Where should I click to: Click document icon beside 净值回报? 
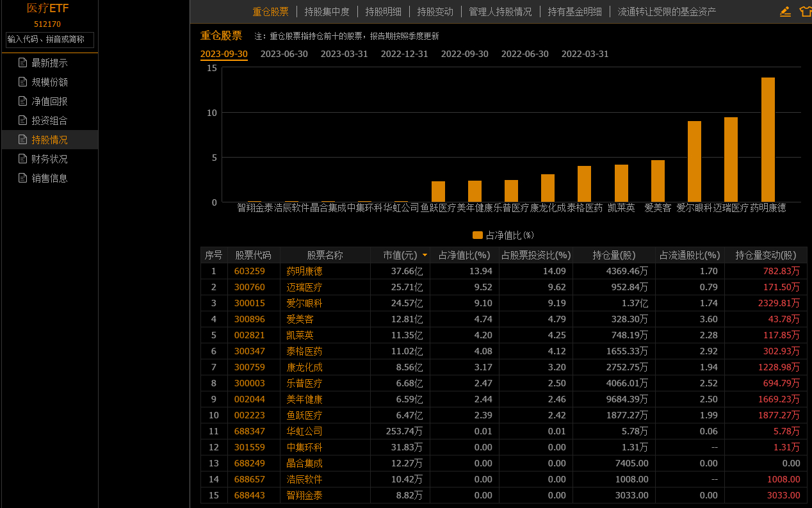pos(23,101)
